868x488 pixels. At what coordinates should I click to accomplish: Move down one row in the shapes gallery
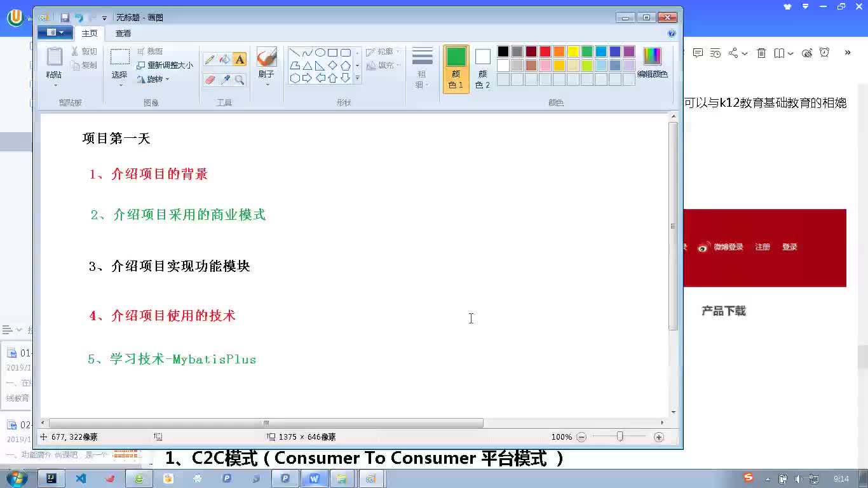(x=357, y=65)
